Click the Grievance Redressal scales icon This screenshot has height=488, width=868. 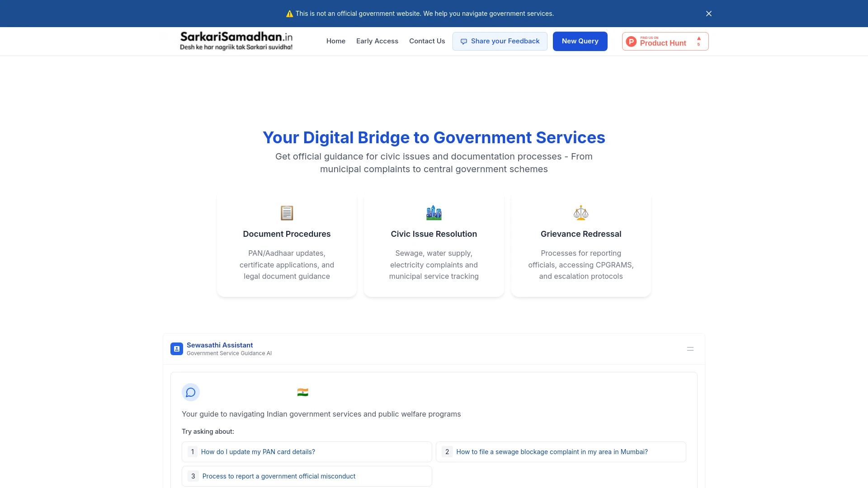581,212
